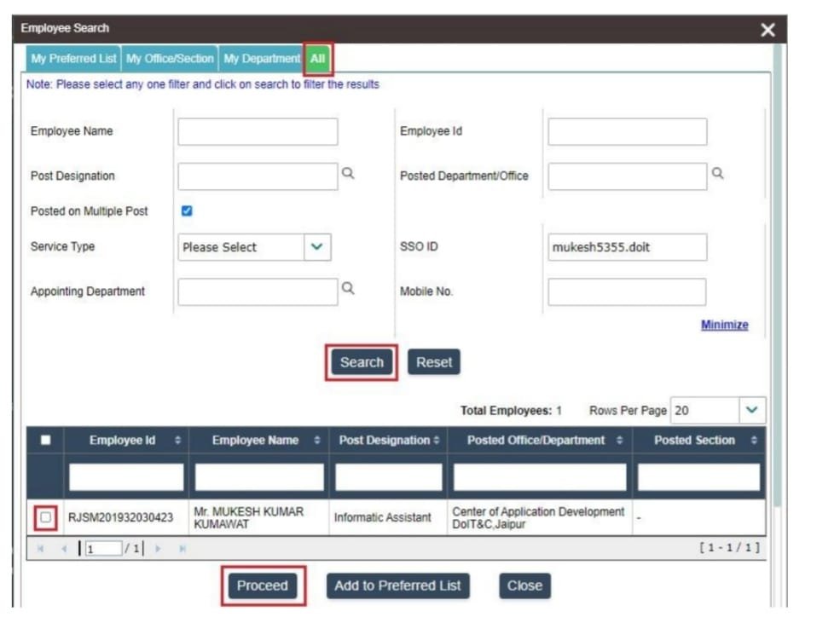Screen dimensions: 840x623
Task: Open Appointing Department lookup magnifier icon
Action: (348, 288)
